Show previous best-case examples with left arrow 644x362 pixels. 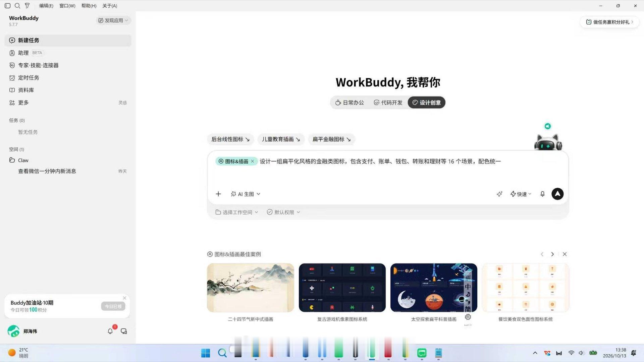coord(542,254)
